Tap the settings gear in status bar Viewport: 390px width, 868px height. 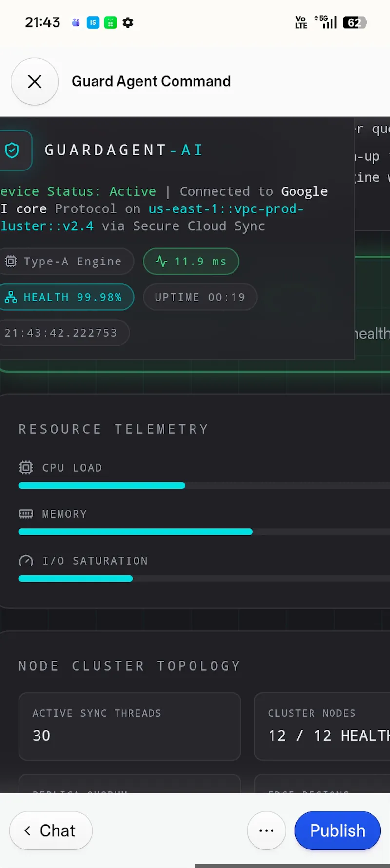[128, 22]
